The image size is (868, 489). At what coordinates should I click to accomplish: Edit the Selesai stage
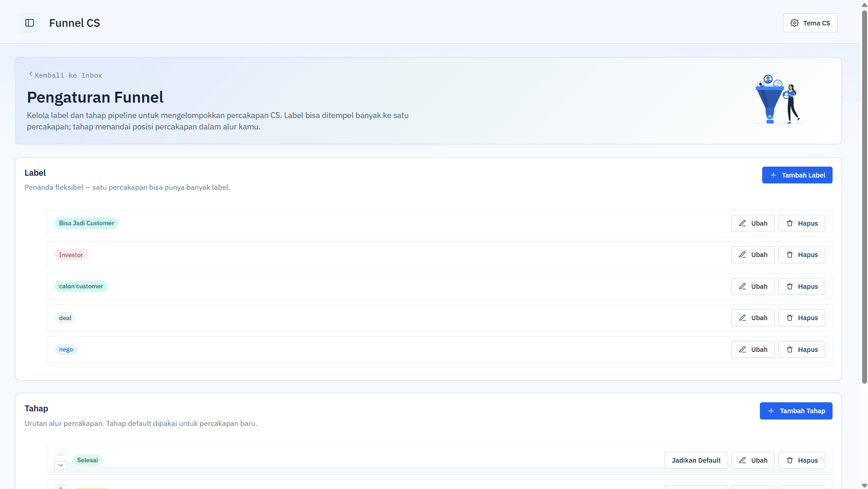753,460
